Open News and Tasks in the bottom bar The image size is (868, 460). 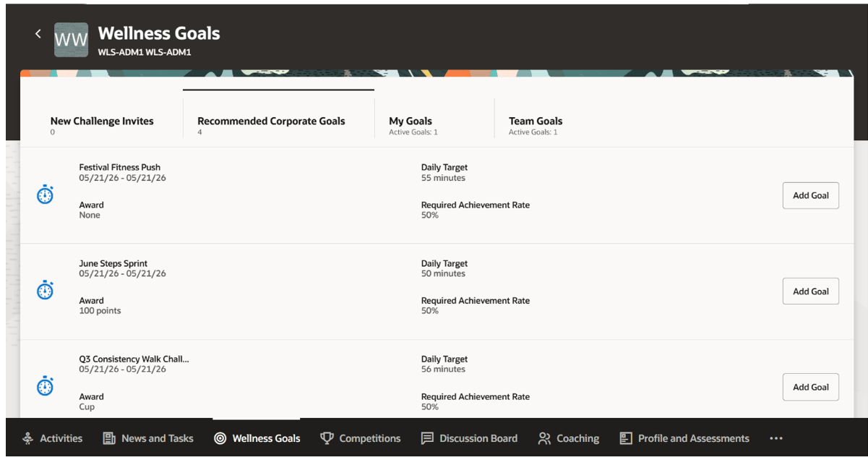(x=148, y=438)
